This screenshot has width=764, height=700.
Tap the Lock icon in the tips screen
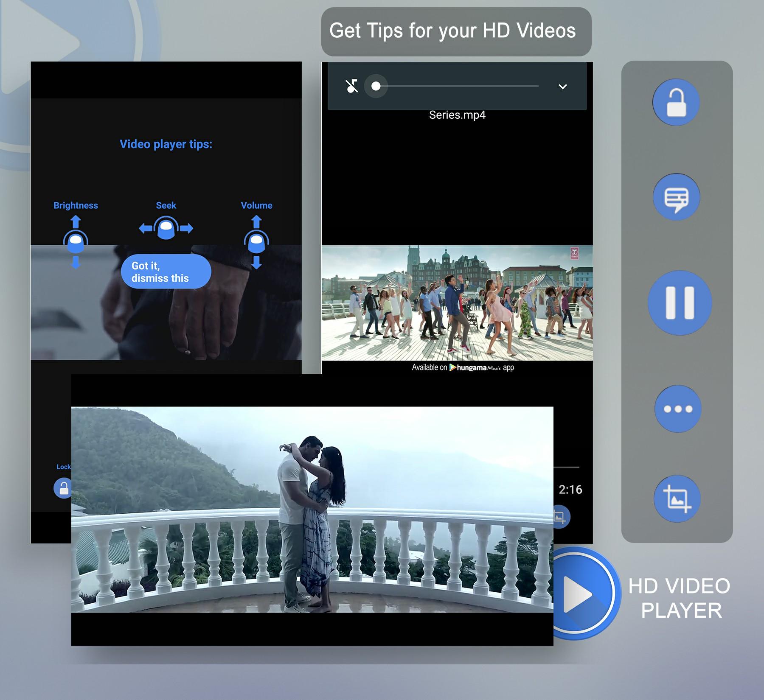tap(64, 488)
